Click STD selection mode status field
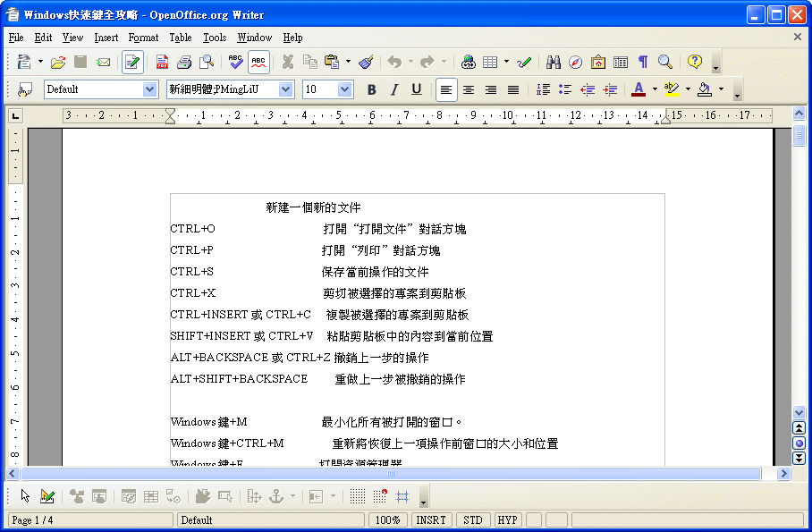 coord(473,519)
